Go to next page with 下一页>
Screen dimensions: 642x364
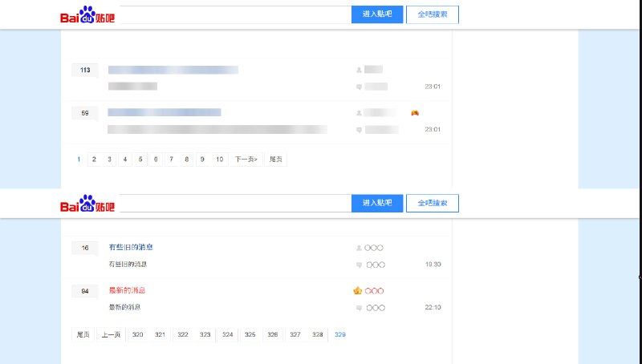(246, 160)
